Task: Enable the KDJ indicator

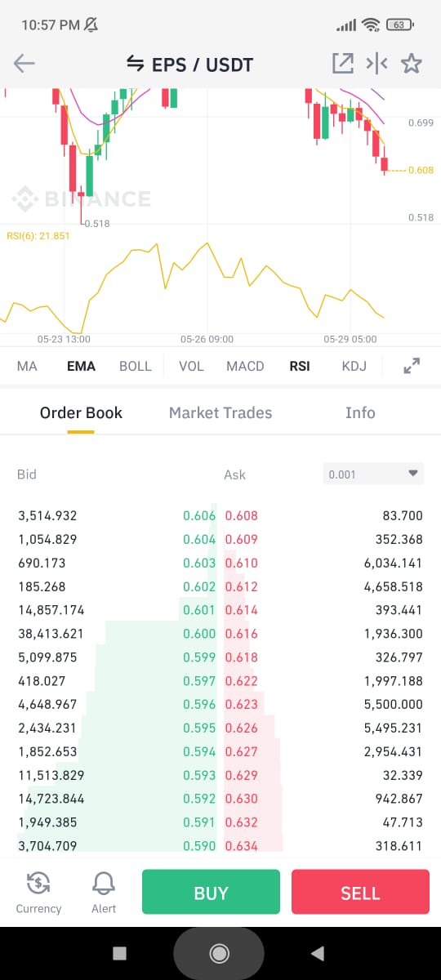Action: [x=354, y=366]
